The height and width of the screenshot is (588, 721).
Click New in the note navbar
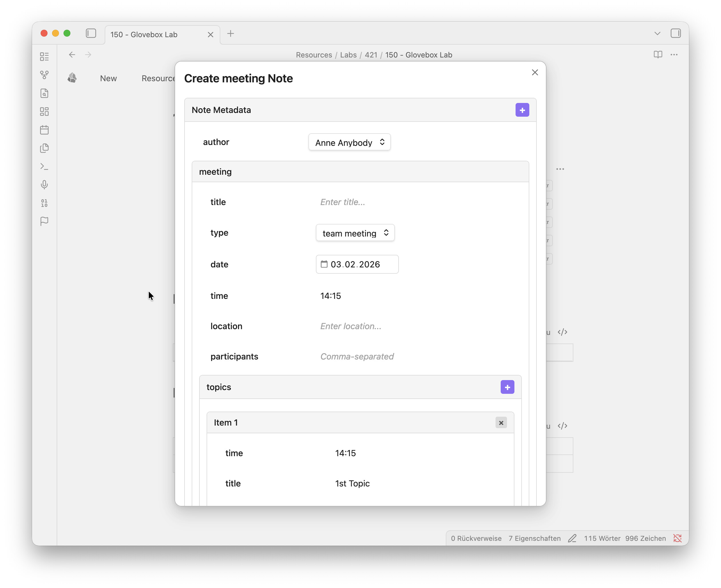pos(108,78)
